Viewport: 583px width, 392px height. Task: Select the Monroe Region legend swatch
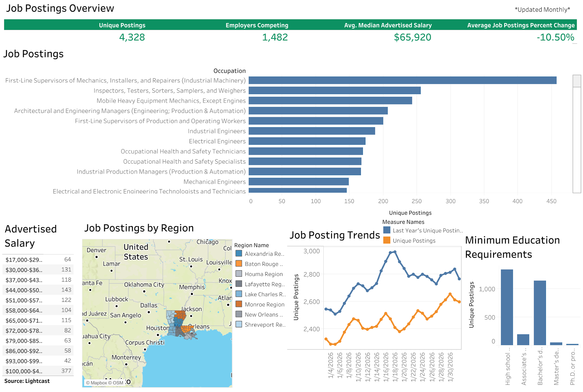pos(239,304)
